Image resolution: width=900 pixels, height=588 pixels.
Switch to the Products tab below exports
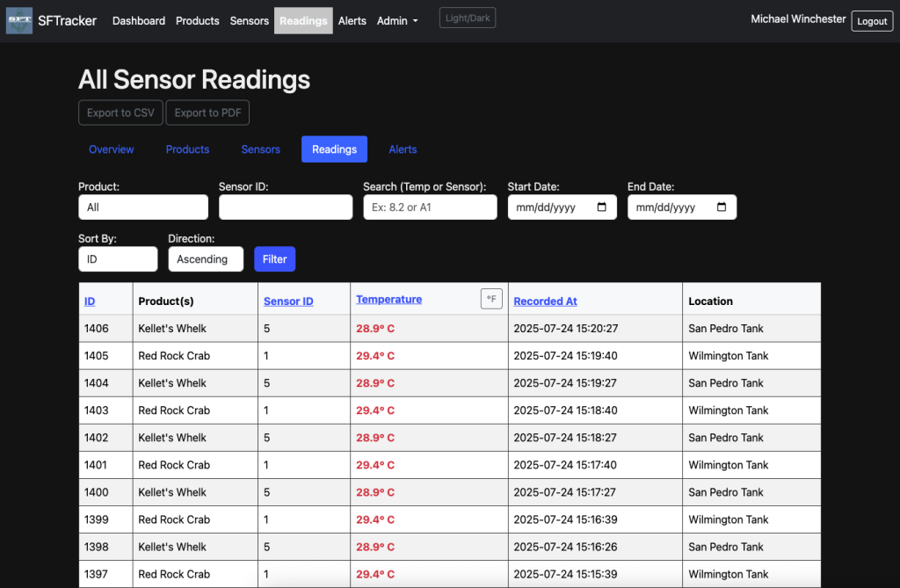pyautogui.click(x=187, y=149)
